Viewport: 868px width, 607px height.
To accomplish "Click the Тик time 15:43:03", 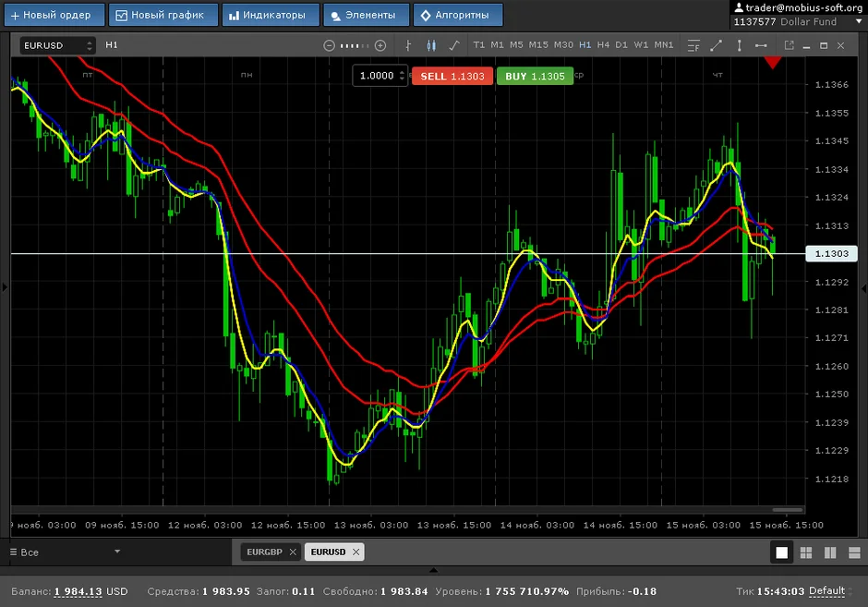I will click(780, 591).
